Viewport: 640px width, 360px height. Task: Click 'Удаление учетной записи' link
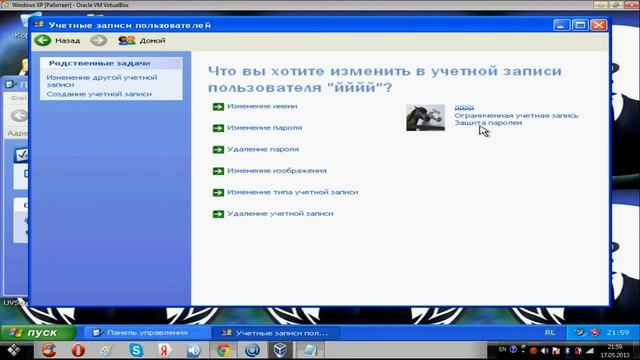click(280, 213)
